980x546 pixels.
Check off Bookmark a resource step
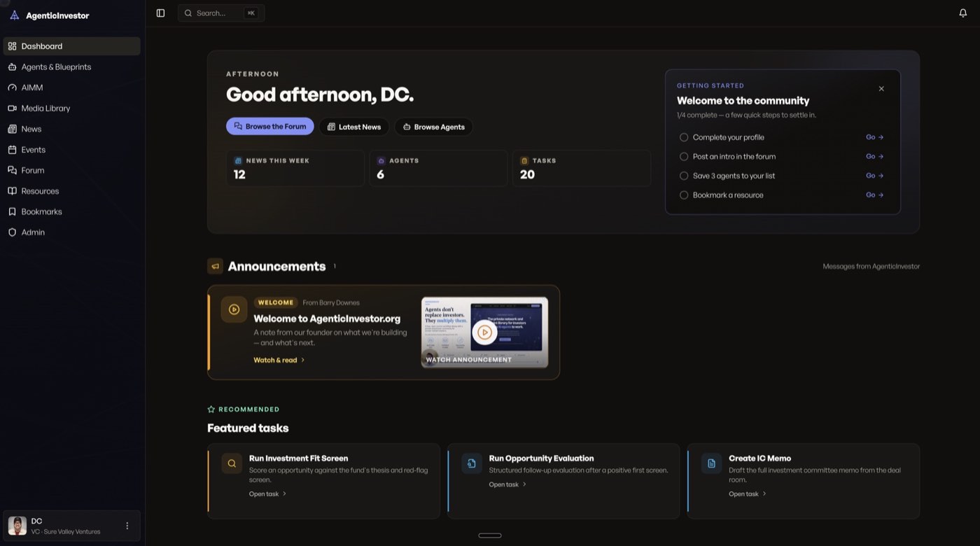[x=684, y=195]
